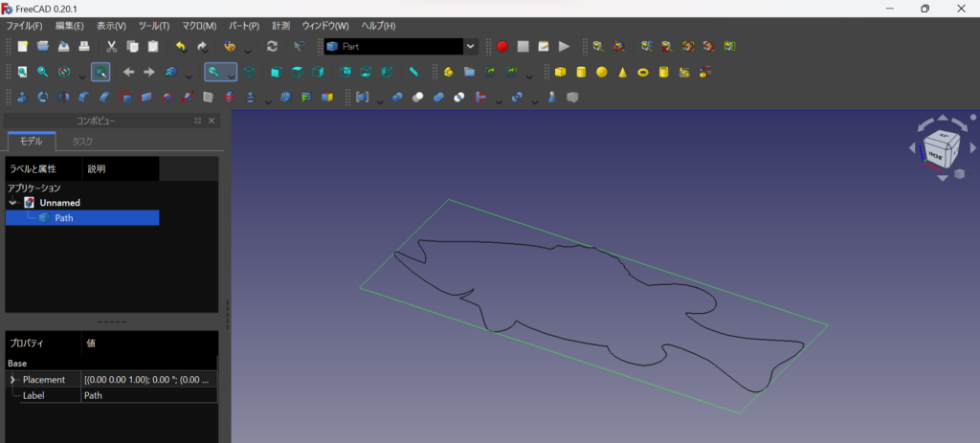The height and width of the screenshot is (443, 980).
Task: Click the measure distance ruler icon
Action: [x=413, y=73]
